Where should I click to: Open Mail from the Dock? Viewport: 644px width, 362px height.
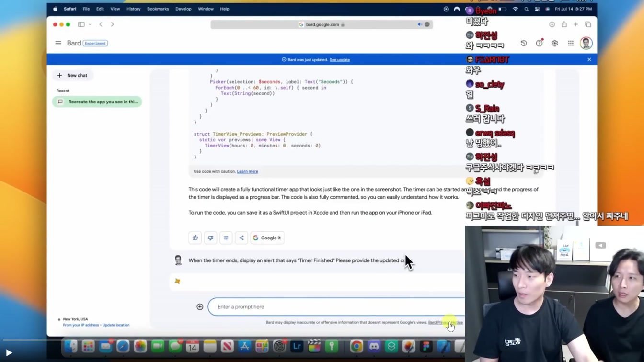(x=105, y=346)
